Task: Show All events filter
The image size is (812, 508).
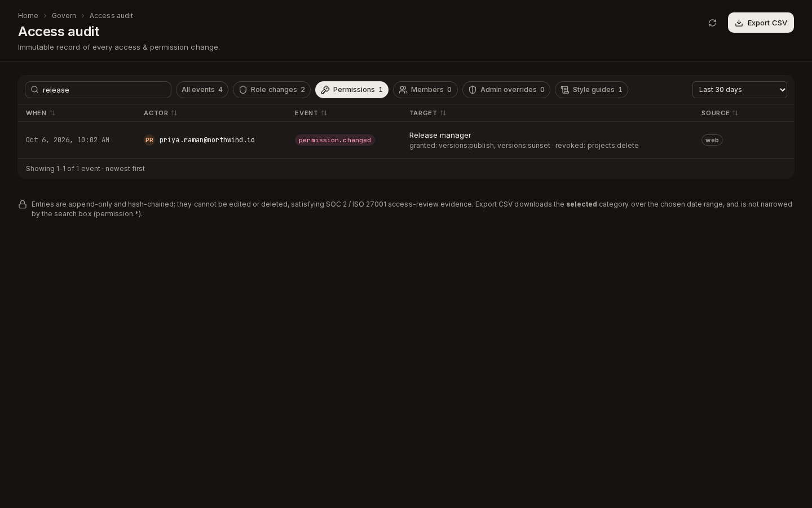Action: pyautogui.click(x=202, y=90)
